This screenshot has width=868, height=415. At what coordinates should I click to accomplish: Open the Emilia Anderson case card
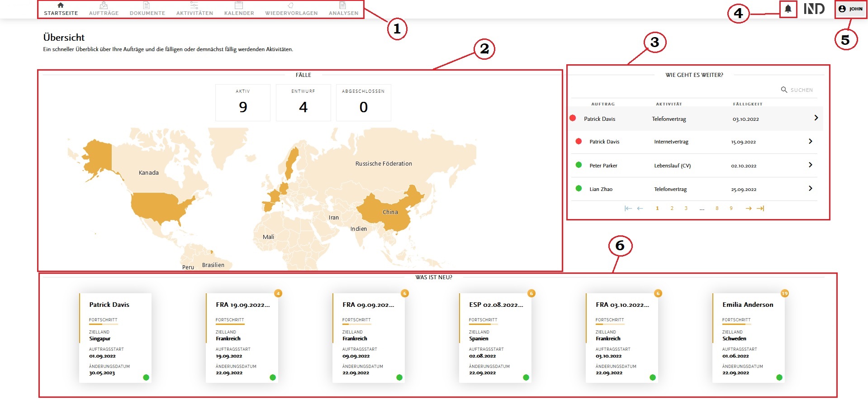pyautogui.click(x=748, y=337)
